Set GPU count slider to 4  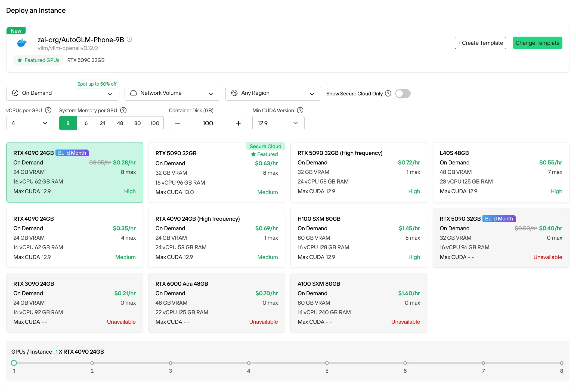pyautogui.click(x=249, y=363)
